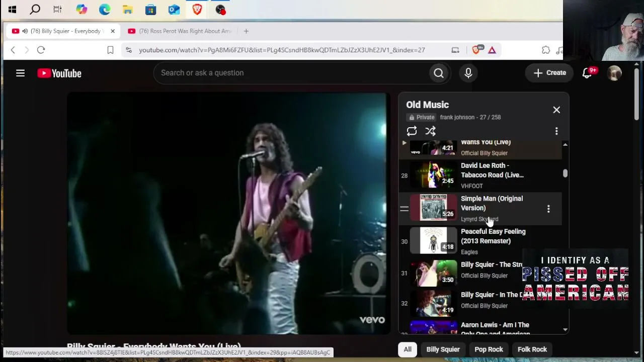This screenshot has height=362, width=644.
Task: Play Aaron Lewis - Am I The Only One
Action: (x=495, y=329)
